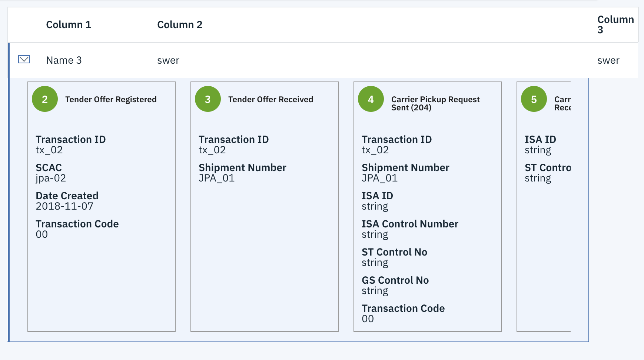This screenshot has height=360, width=644.
Task: Click the Name 3 cell
Action: click(x=64, y=60)
